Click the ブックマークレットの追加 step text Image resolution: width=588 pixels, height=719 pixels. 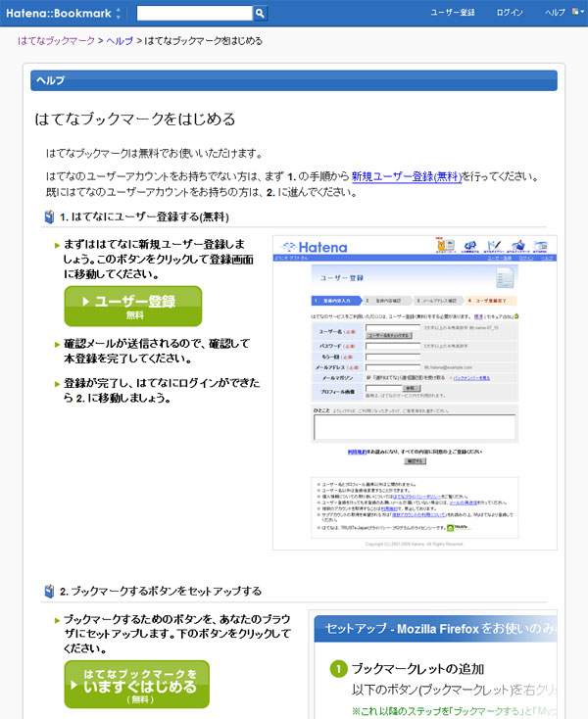417,669
